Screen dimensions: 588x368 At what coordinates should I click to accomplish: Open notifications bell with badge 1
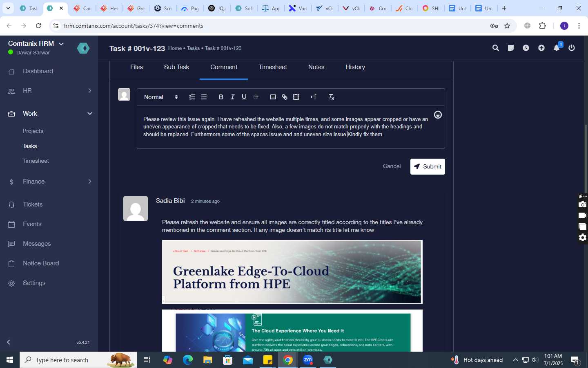click(557, 47)
